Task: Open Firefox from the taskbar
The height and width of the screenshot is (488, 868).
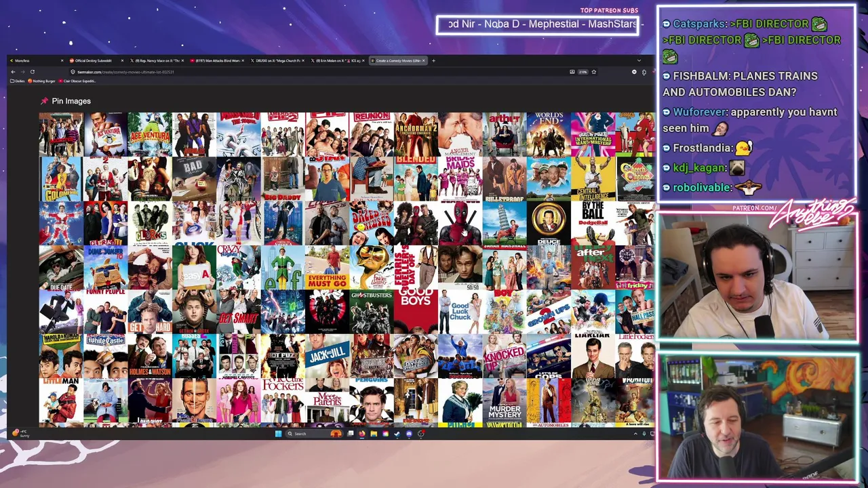Action: [361, 434]
